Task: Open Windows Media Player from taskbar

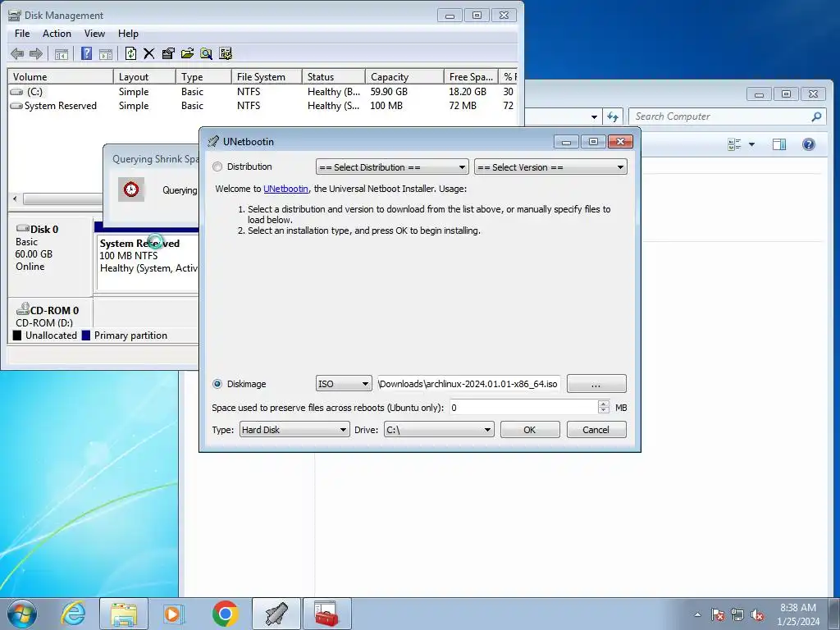Action: pos(172,614)
